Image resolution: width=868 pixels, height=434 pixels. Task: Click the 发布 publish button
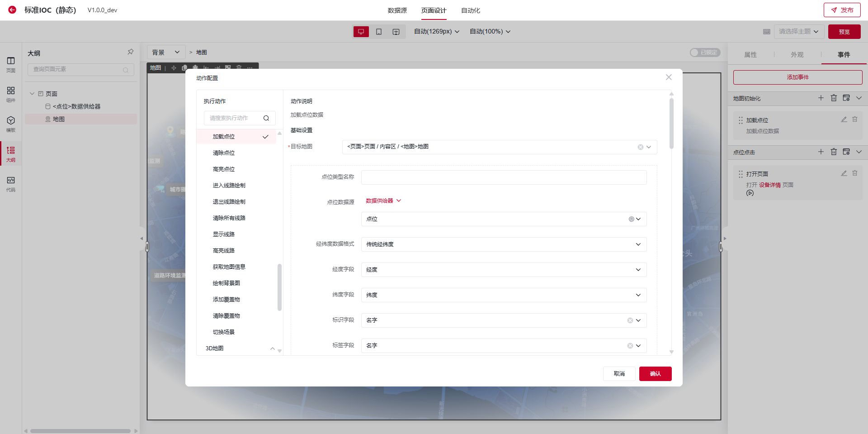pos(842,10)
